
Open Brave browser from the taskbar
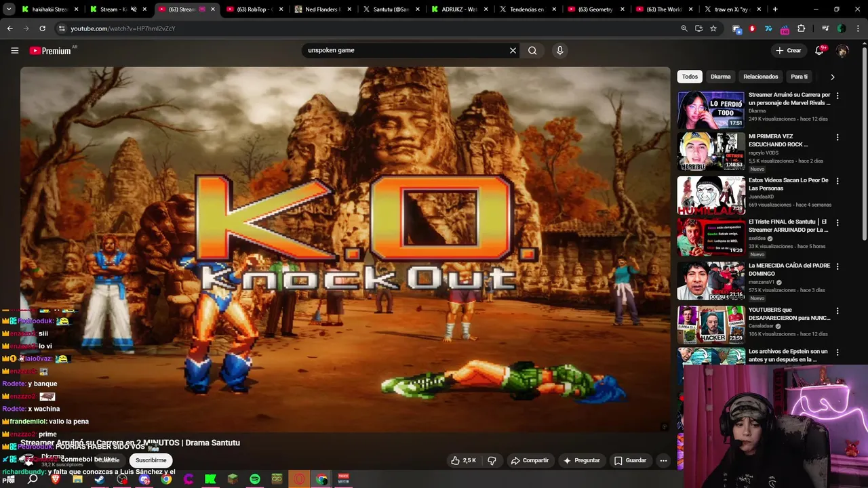pyautogui.click(x=55, y=479)
